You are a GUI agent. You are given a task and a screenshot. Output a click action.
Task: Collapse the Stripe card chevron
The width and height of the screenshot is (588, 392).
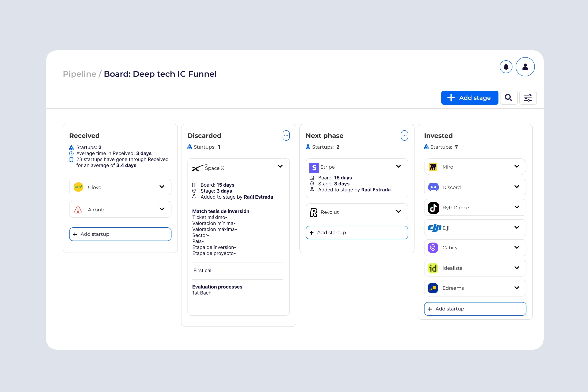pyautogui.click(x=398, y=166)
